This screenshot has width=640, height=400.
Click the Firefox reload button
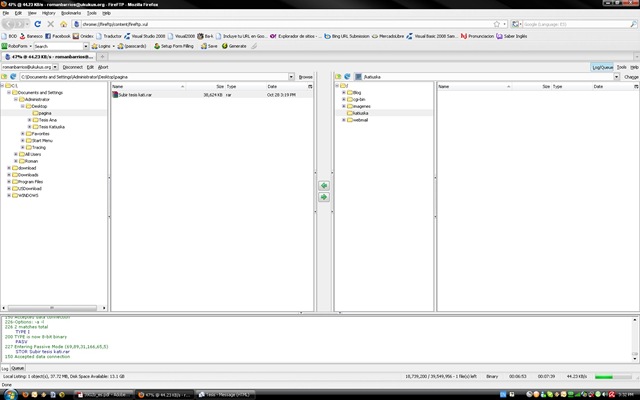tap(38, 24)
